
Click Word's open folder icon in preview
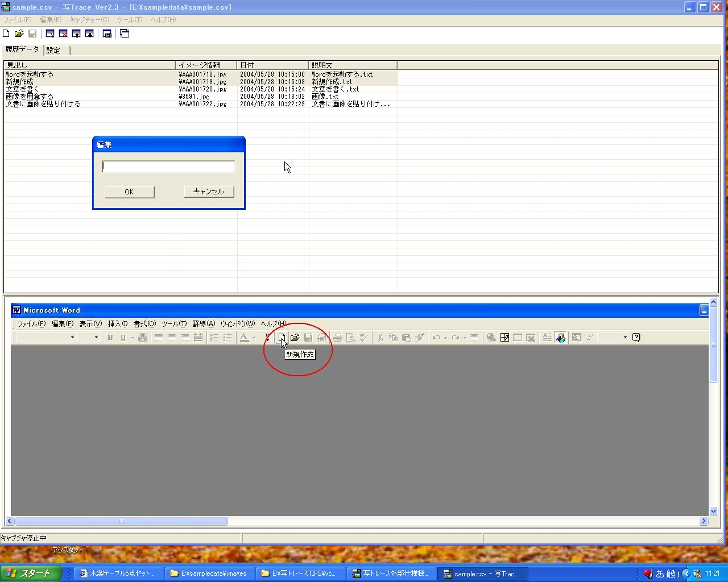[295, 338]
